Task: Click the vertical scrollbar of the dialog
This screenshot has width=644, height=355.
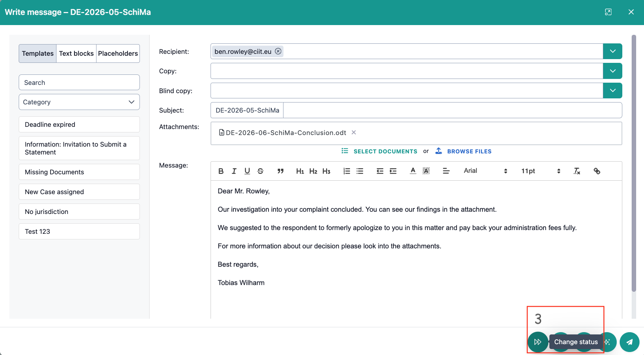Action: tap(634, 163)
